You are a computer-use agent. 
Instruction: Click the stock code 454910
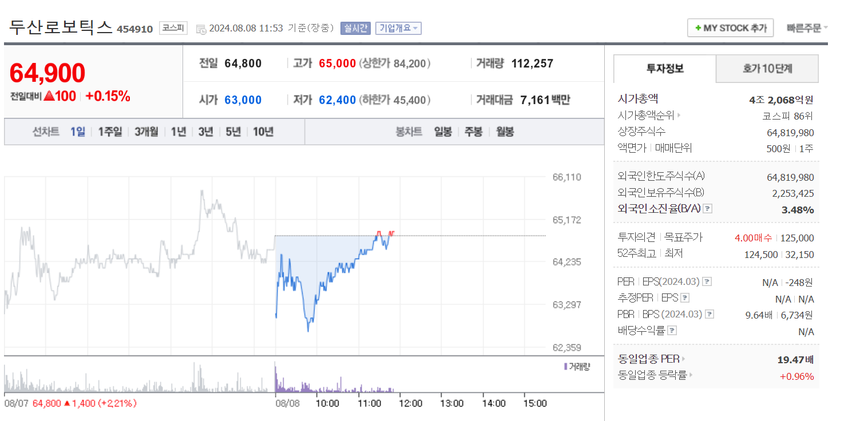pyautogui.click(x=135, y=29)
